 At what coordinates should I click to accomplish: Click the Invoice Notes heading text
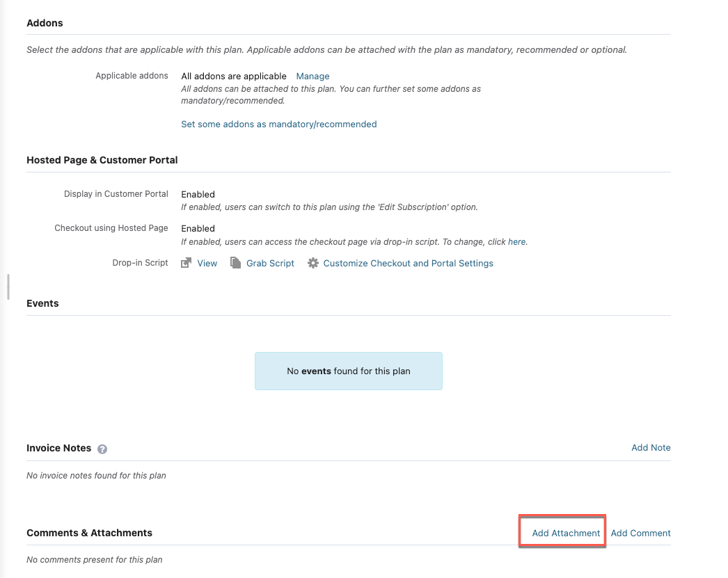[59, 449]
